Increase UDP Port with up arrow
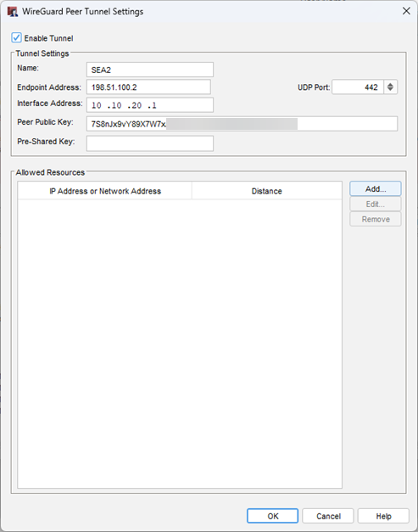 (x=390, y=85)
